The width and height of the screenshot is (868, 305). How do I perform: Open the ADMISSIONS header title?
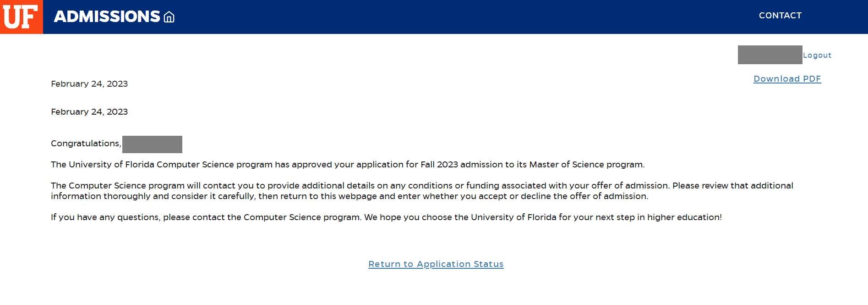pos(107,17)
